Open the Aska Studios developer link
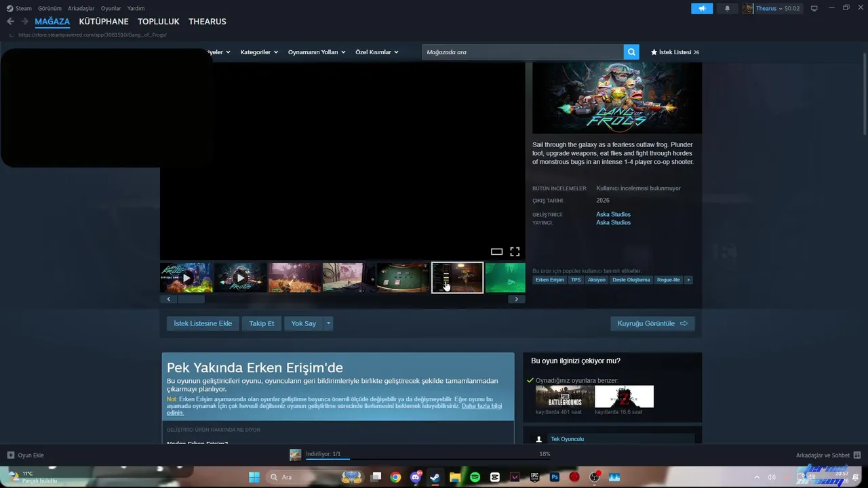 [613, 214]
